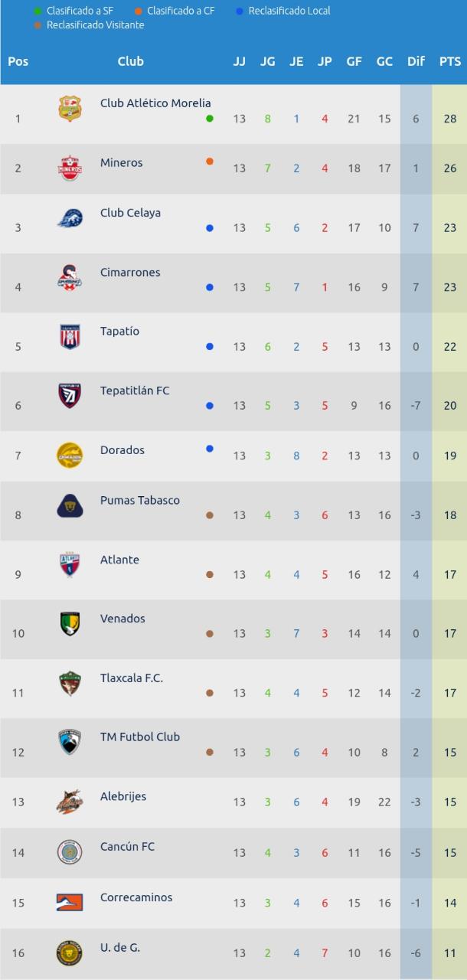Click the TM Futbol Club name

pyautogui.click(x=140, y=737)
